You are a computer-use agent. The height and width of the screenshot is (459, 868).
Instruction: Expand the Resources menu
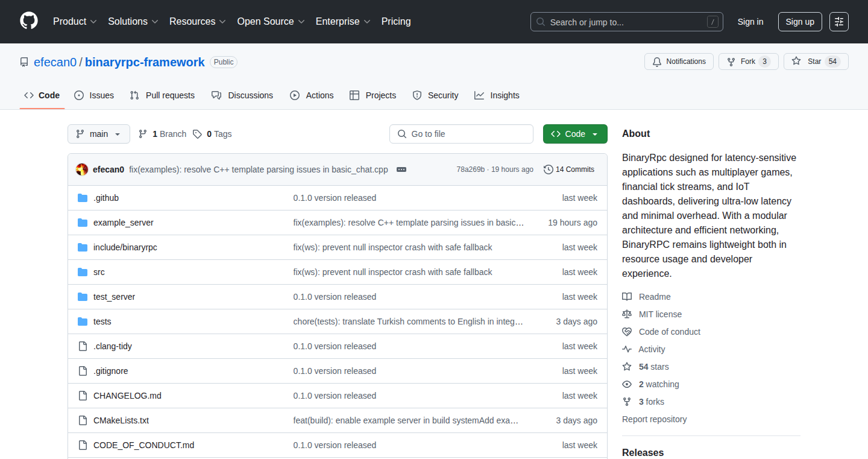coord(198,22)
